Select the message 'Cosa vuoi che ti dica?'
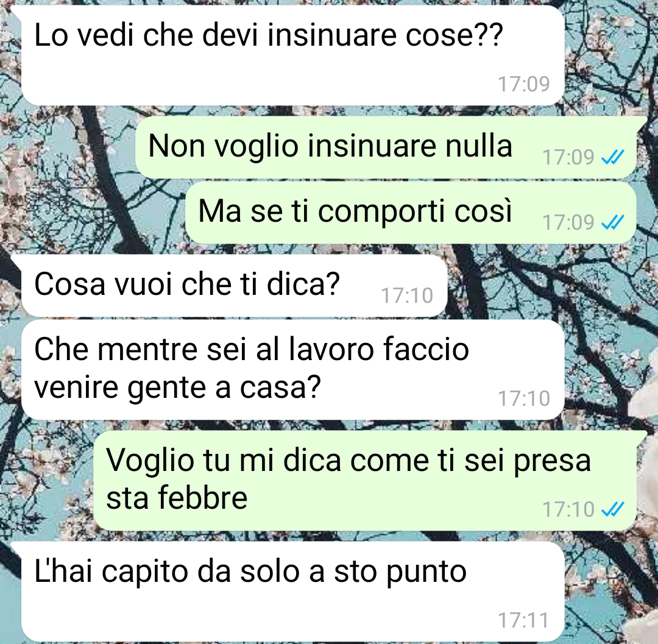Image resolution: width=658 pixels, height=644 pixels. click(x=234, y=286)
